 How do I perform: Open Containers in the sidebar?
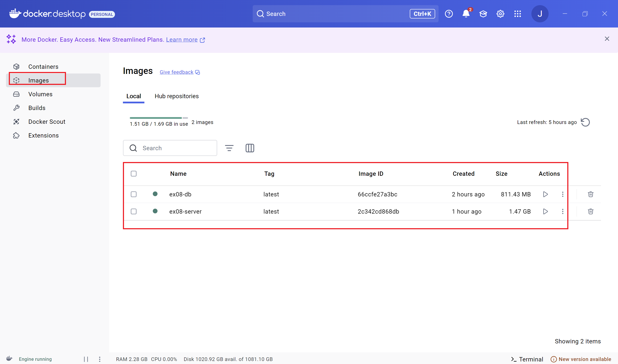[x=43, y=67]
